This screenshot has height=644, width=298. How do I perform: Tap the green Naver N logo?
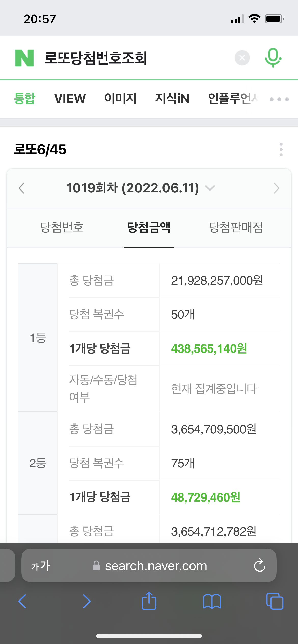pos(24,58)
